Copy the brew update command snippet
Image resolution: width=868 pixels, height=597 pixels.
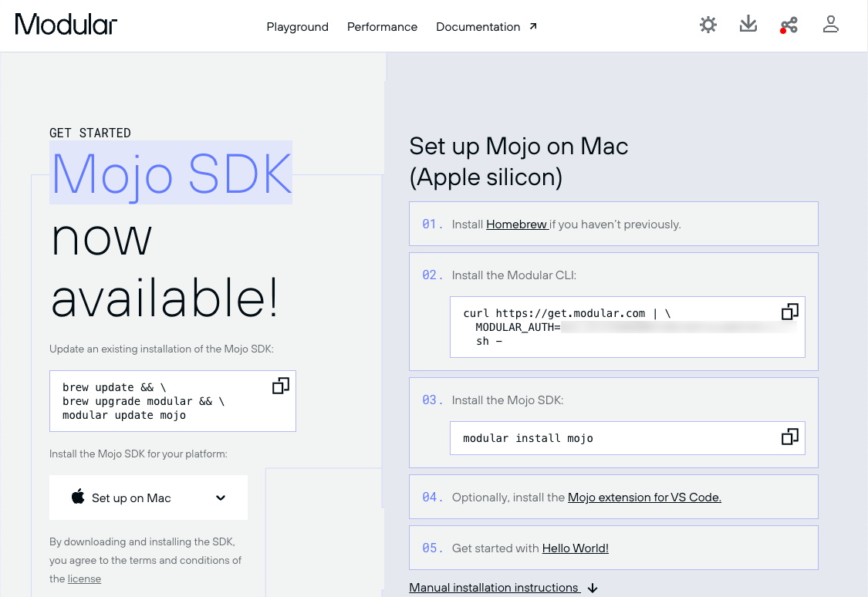tap(281, 384)
